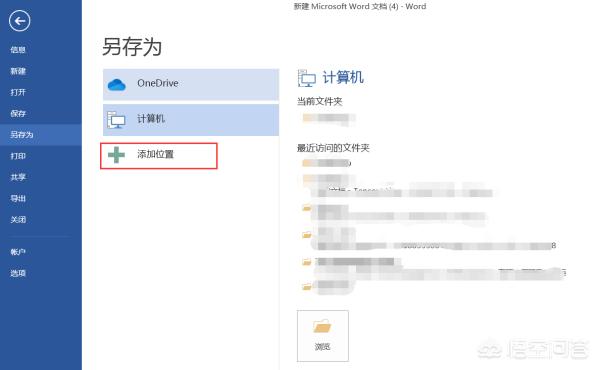Image resolution: width=600 pixels, height=370 pixels.
Task: Select 新建 in the sidebar
Action: point(18,71)
